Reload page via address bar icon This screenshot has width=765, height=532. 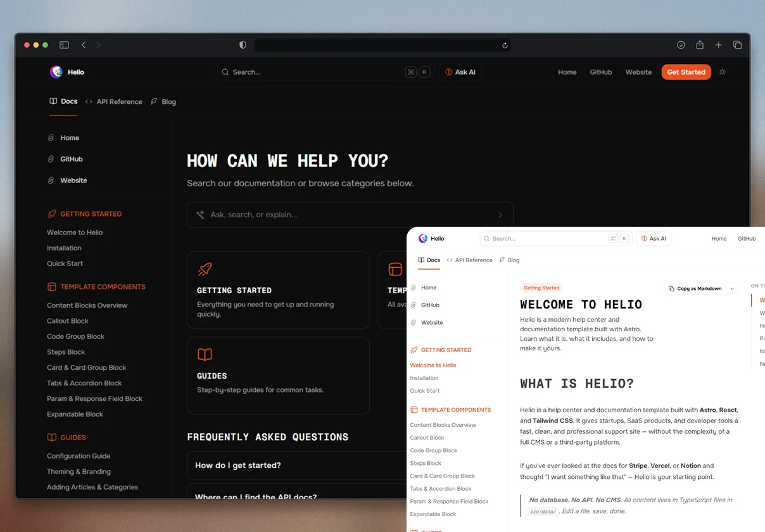pyautogui.click(x=505, y=45)
